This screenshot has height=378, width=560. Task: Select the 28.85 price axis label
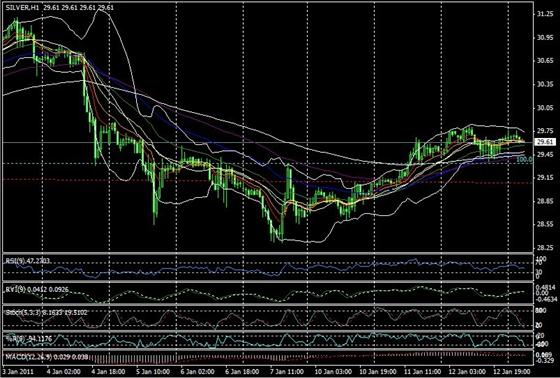pyautogui.click(x=545, y=202)
